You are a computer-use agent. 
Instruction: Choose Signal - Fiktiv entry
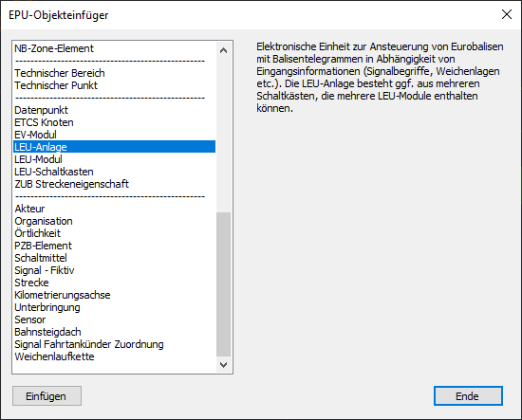coord(115,270)
